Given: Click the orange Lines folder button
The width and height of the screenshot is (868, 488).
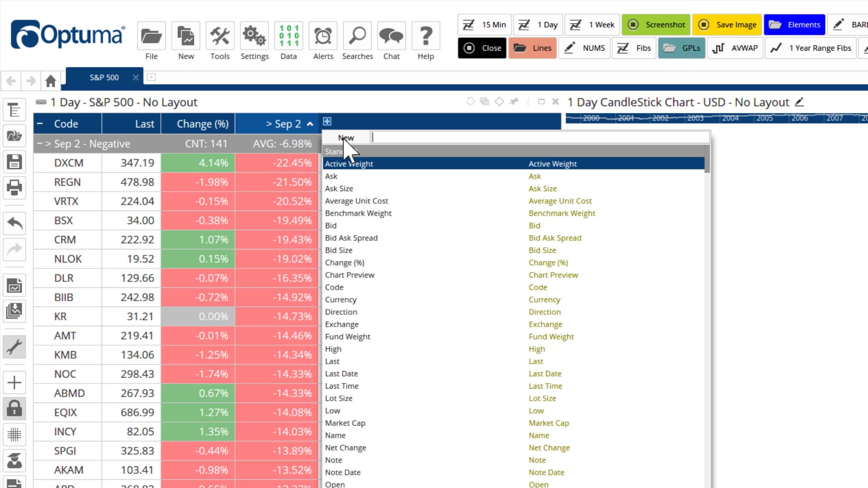Looking at the screenshot, I should 533,48.
